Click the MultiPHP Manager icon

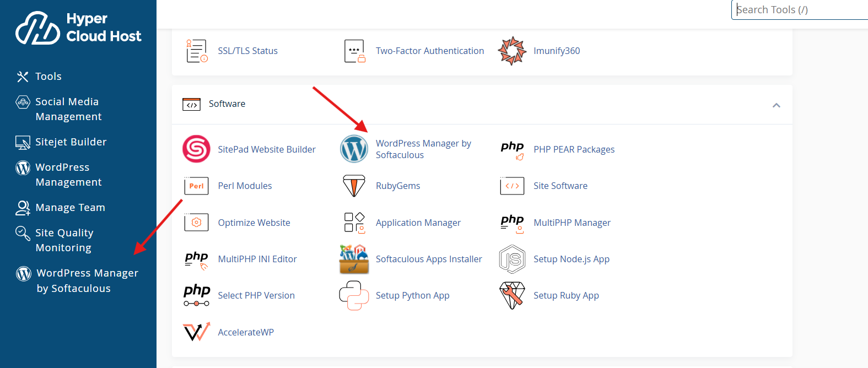(x=513, y=223)
